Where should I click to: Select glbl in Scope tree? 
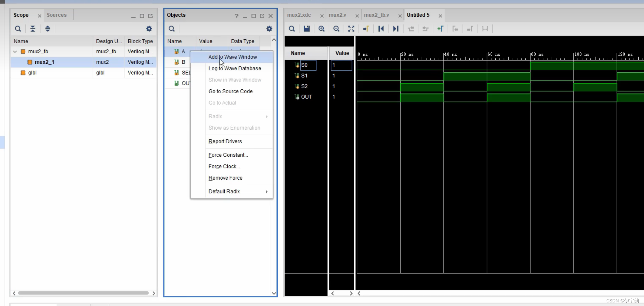32,73
